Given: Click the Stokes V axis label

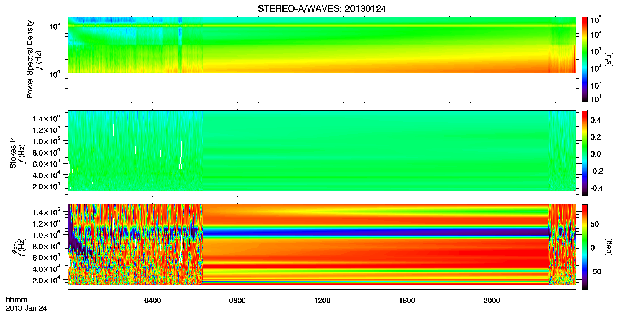Looking at the screenshot, I should point(13,153).
